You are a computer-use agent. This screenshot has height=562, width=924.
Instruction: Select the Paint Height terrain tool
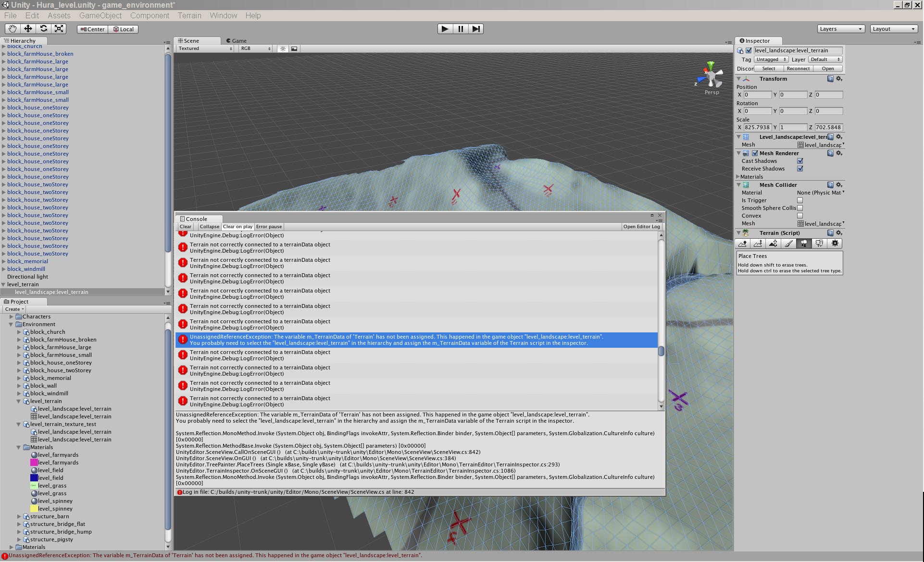[x=757, y=244]
